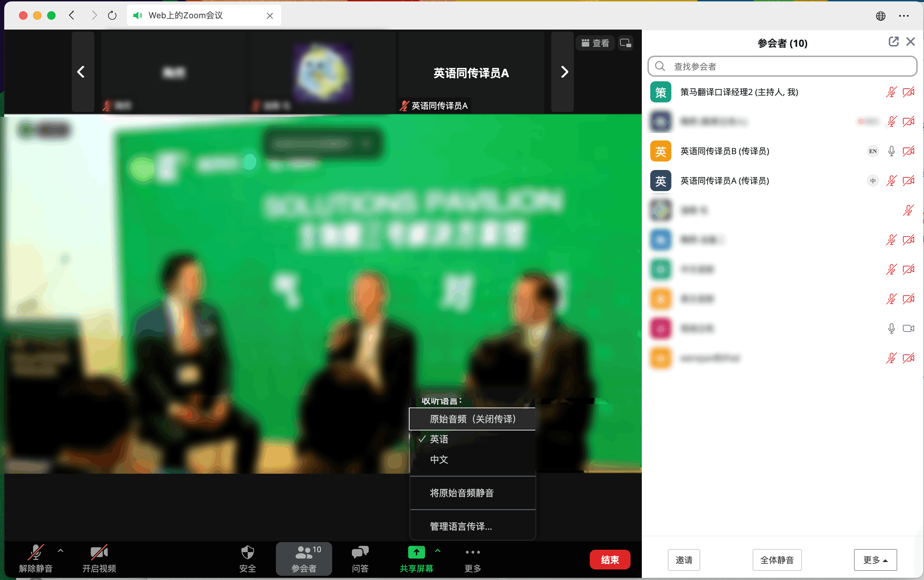
Task: Click the pink avatar participant's microphone icon
Action: pyautogui.click(x=891, y=328)
